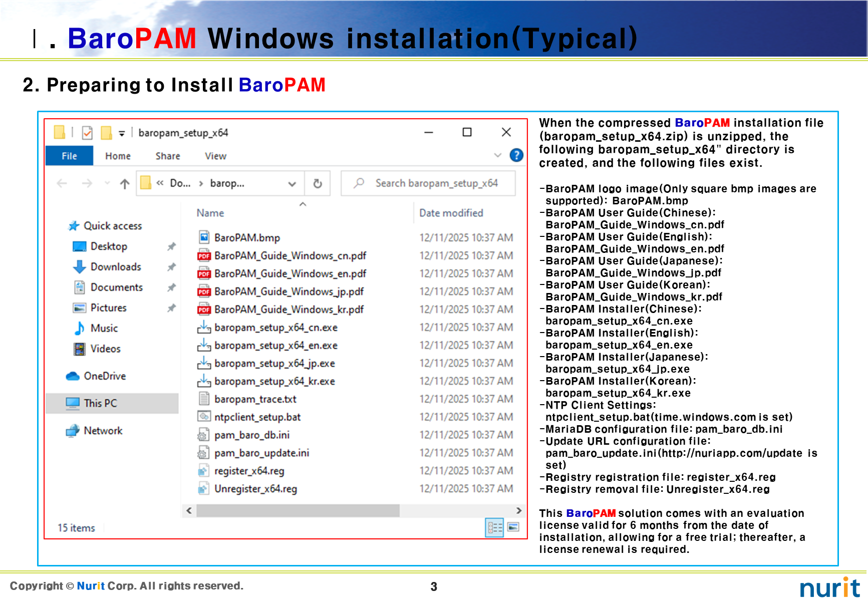Open Pictures in the navigation pane
The width and height of the screenshot is (868, 601).
point(108,308)
